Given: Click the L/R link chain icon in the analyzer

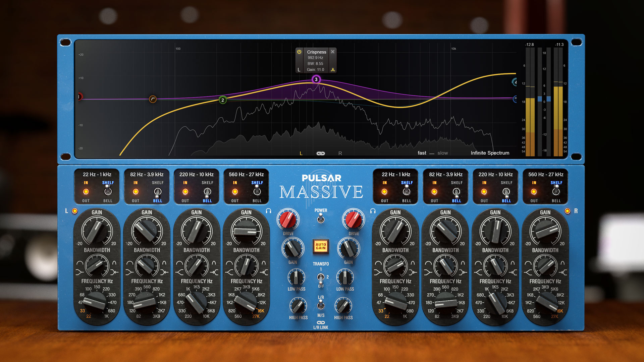Looking at the screenshot, I should (320, 153).
